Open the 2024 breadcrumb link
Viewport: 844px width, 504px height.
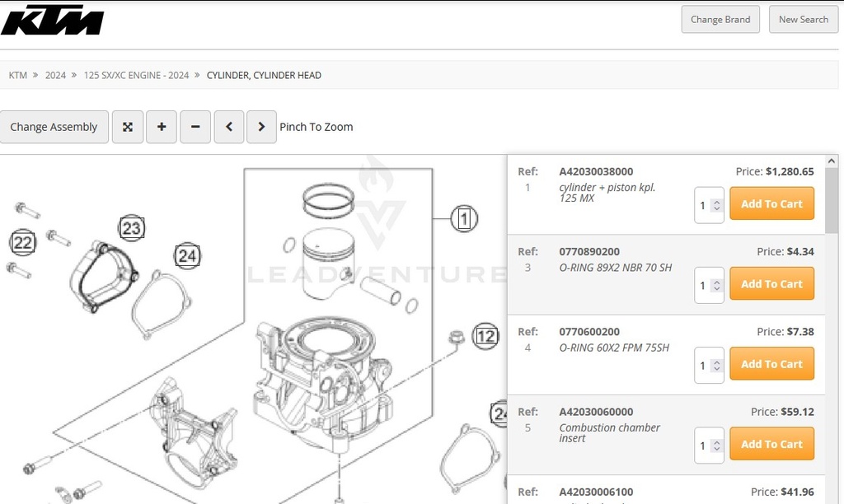coord(55,75)
